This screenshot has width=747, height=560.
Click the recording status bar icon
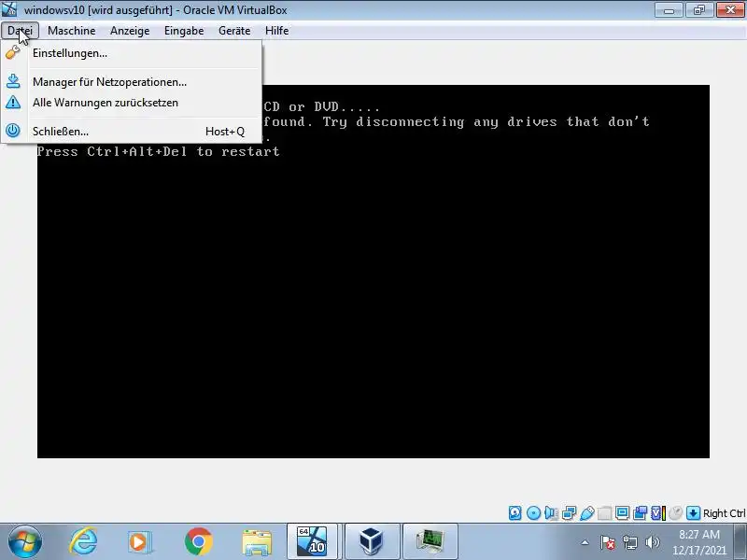coord(640,512)
